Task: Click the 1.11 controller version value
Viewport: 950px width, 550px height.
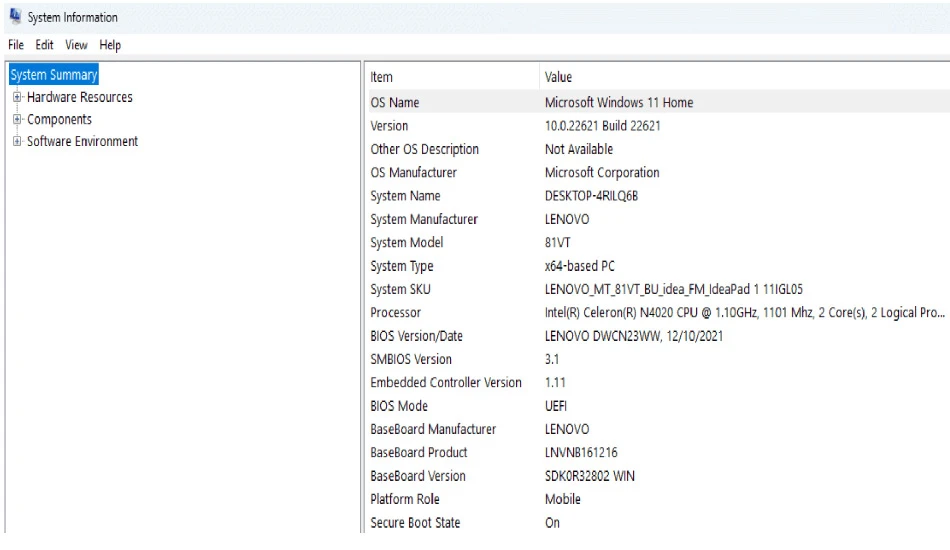Action: click(x=555, y=382)
